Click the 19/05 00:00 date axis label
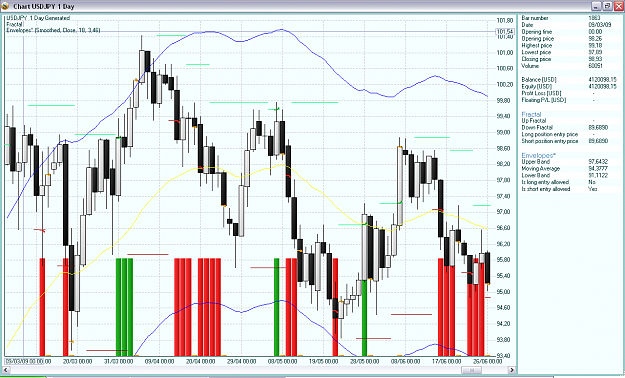The width and height of the screenshot is (625, 378). pyautogui.click(x=323, y=361)
